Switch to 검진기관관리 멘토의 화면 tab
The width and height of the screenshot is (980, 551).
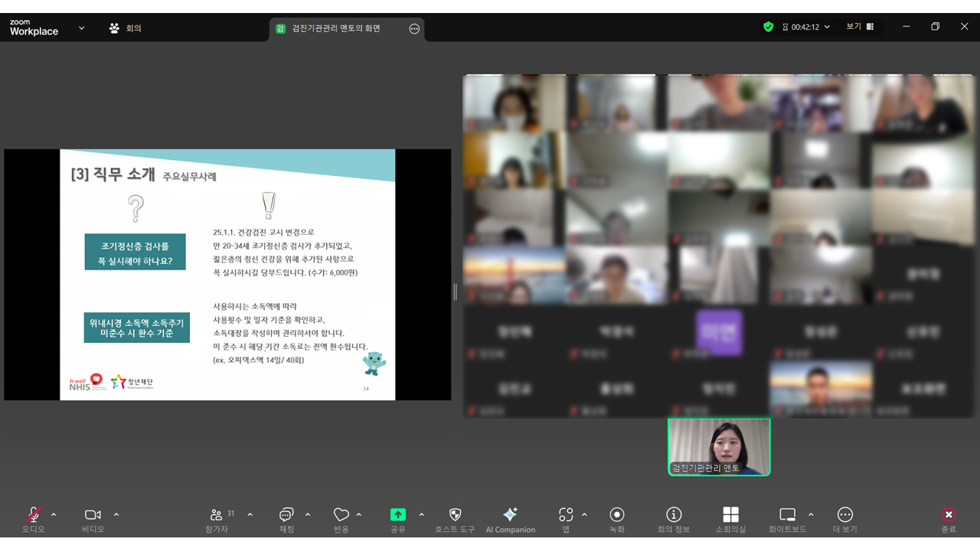337,28
